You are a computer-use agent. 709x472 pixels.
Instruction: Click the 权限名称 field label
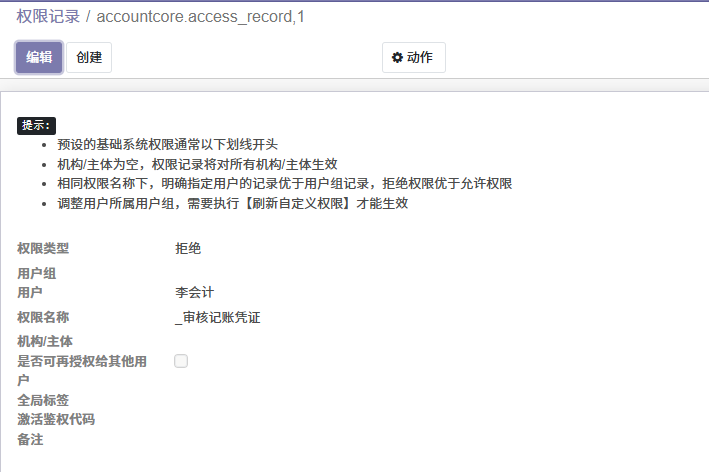point(43,317)
